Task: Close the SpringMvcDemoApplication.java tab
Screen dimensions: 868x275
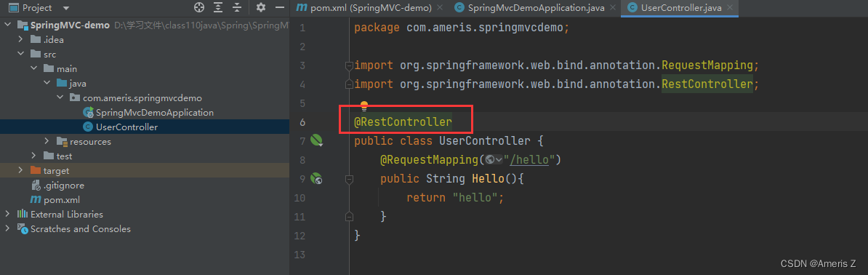Action: [x=612, y=8]
